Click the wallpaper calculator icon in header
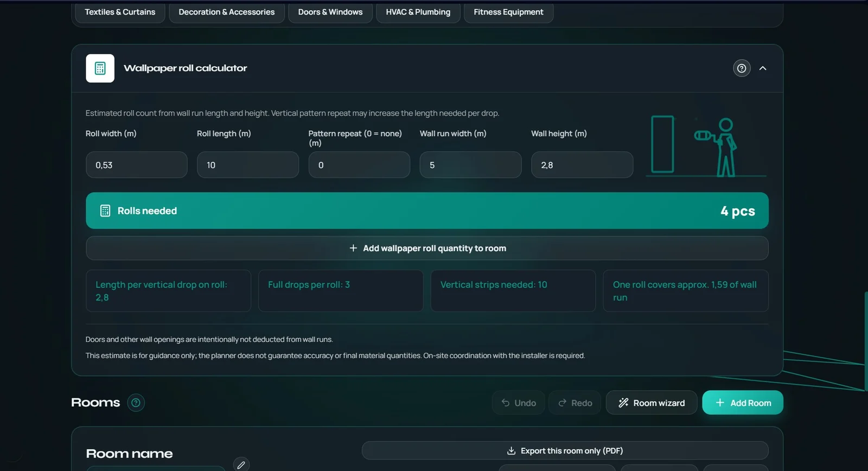Viewport: 868px width, 471px height. coord(100,68)
